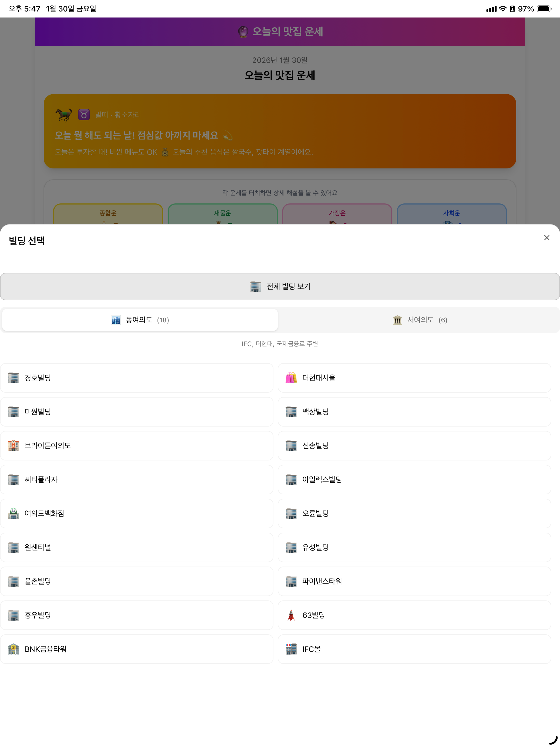Click the office building icon for 율촌빌딩
The width and height of the screenshot is (560, 747).
click(x=13, y=581)
